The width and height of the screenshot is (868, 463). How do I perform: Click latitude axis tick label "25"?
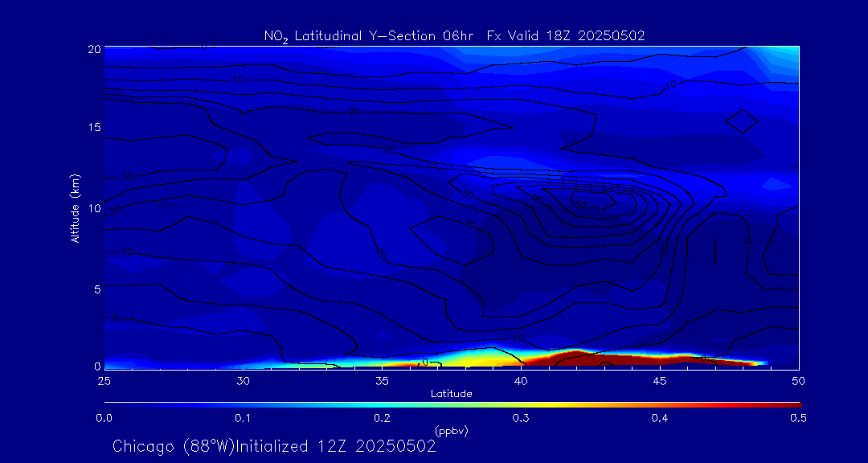(104, 380)
